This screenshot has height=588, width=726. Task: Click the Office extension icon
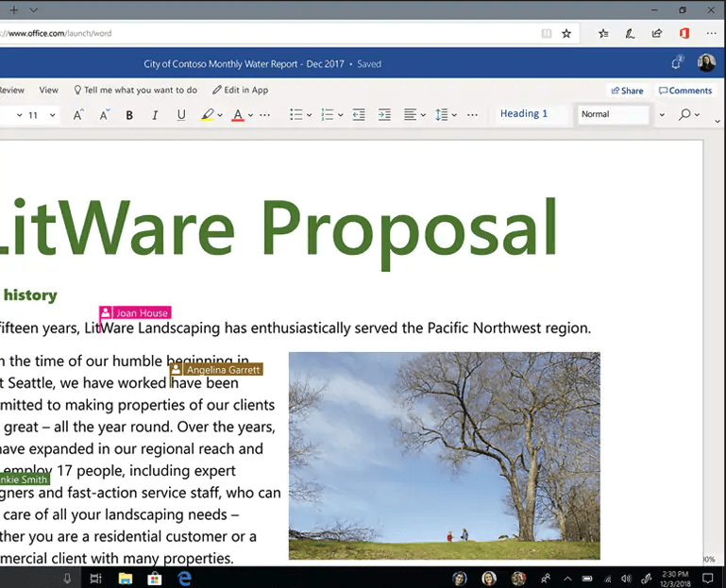[684, 33]
